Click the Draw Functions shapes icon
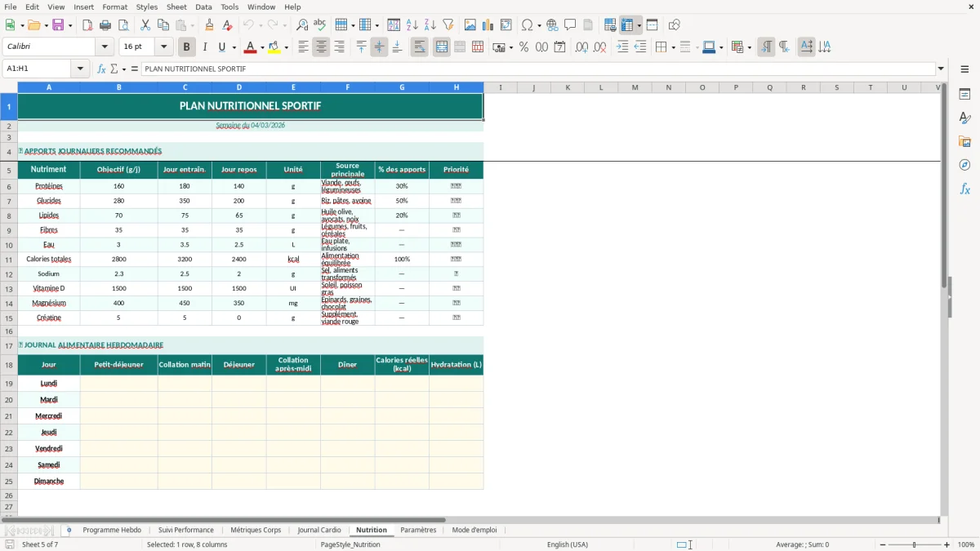Screen dimensions: 980x551 (674, 25)
